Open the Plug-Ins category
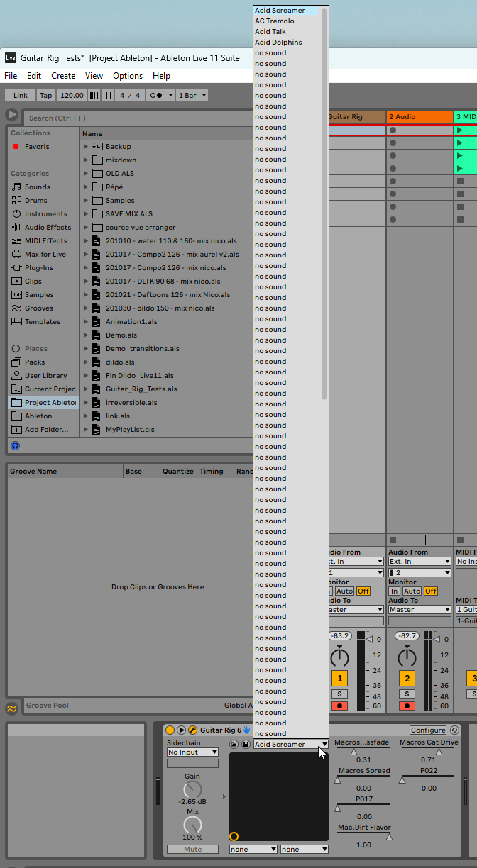 38,268
